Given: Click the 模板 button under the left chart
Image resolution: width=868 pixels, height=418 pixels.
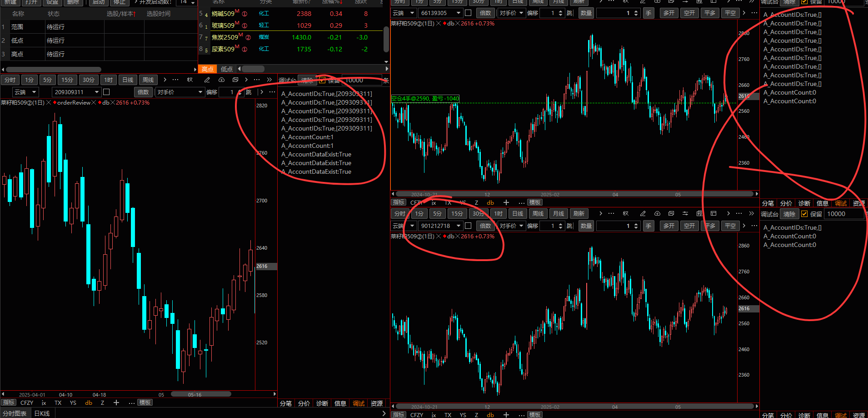Looking at the screenshot, I should 145,403.
